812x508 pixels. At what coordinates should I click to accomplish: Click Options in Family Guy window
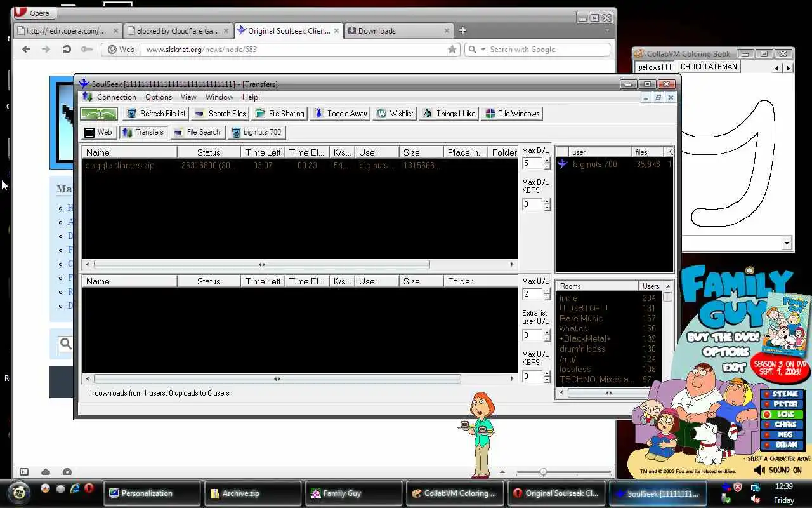726,351
